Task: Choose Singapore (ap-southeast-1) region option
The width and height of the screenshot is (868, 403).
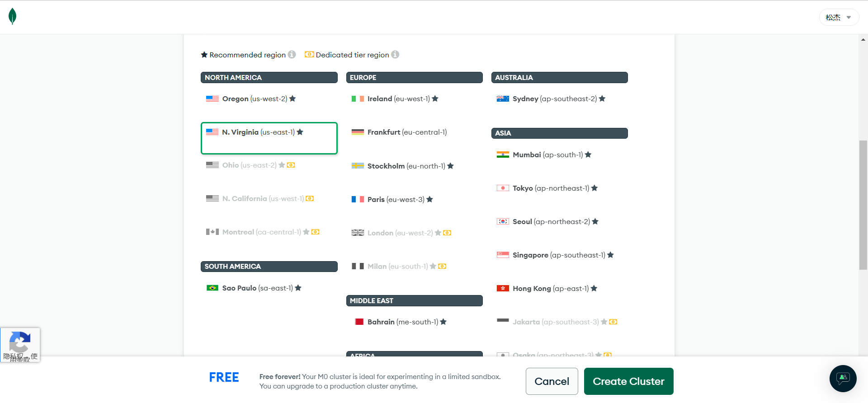Action: (559, 255)
